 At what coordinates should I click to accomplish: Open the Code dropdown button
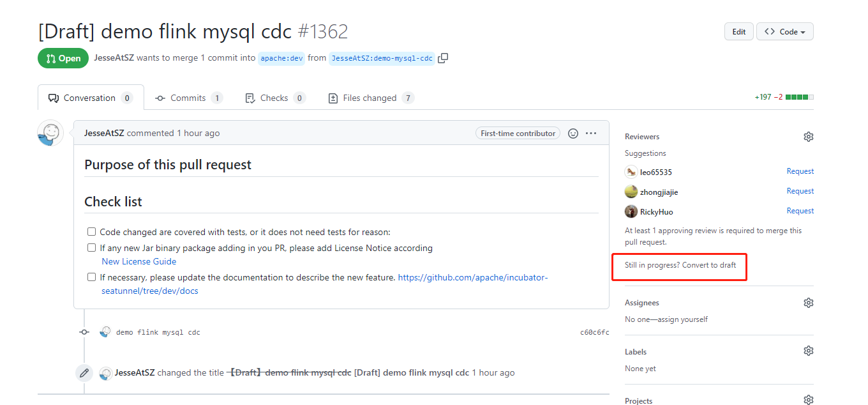point(785,31)
